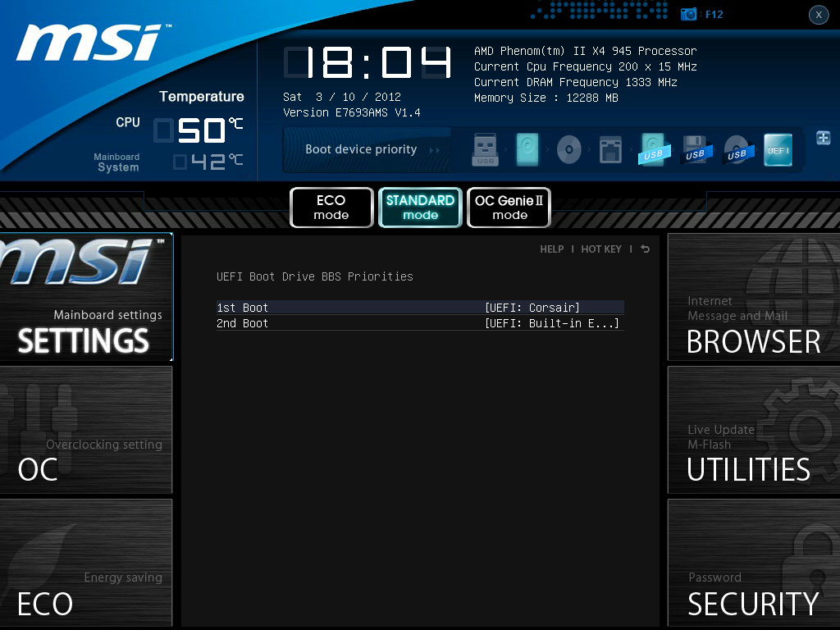
Task: Click the Boot device priority label
Action: (x=361, y=149)
